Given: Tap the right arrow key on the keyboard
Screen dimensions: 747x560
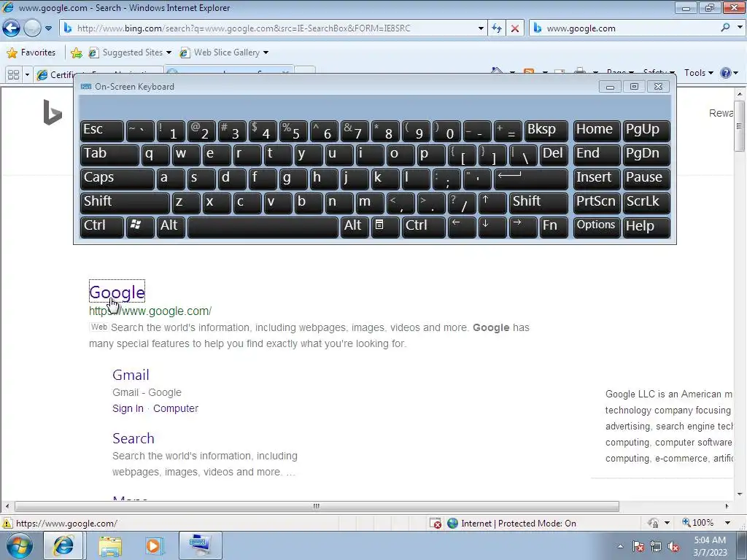Looking at the screenshot, I should click(522, 226).
